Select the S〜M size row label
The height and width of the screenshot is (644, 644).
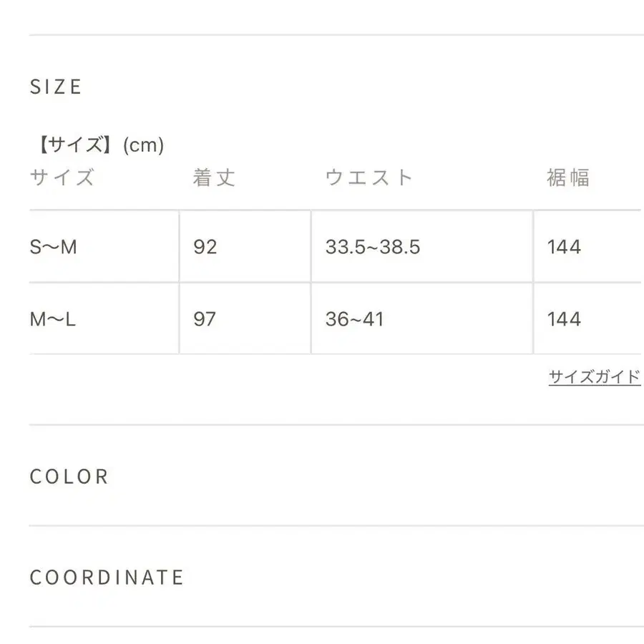tap(53, 247)
